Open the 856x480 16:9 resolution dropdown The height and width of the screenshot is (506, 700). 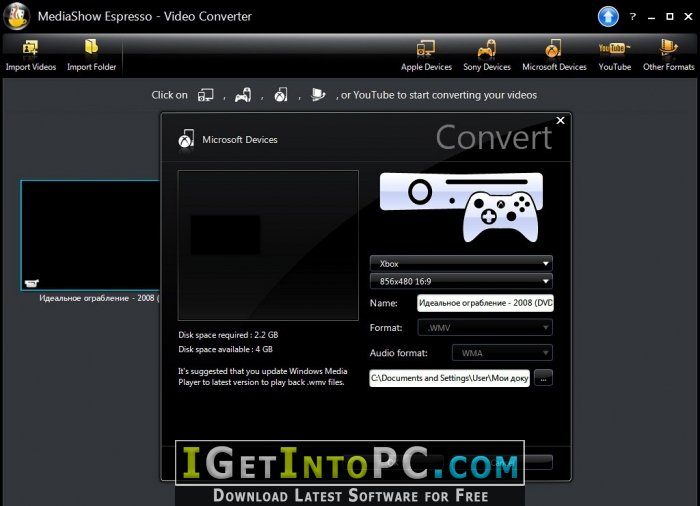(460, 282)
